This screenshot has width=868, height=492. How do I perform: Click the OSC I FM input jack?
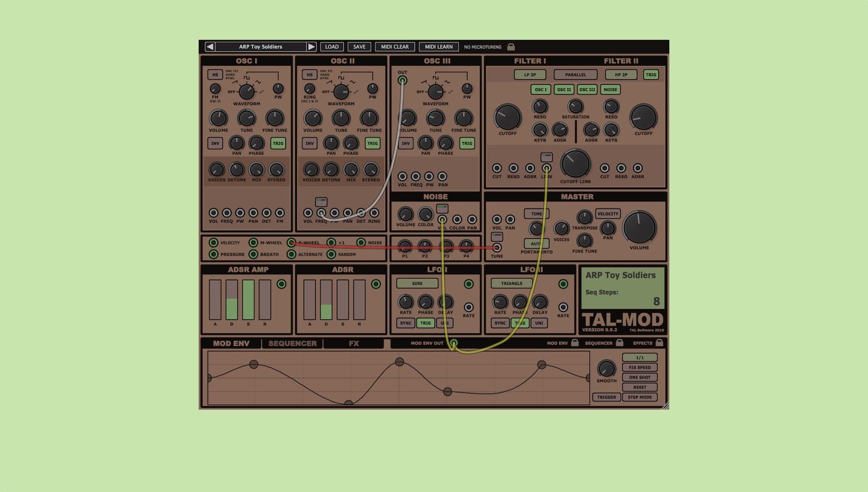click(x=280, y=213)
